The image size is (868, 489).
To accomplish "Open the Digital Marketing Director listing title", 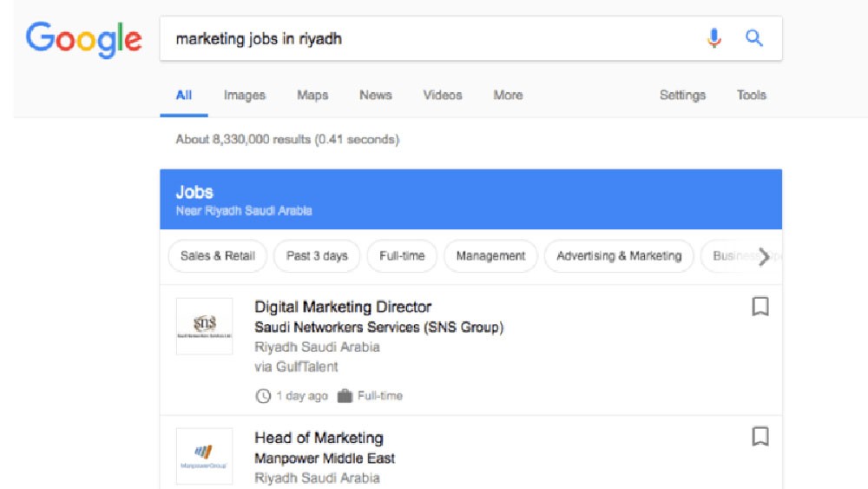I will [x=343, y=307].
